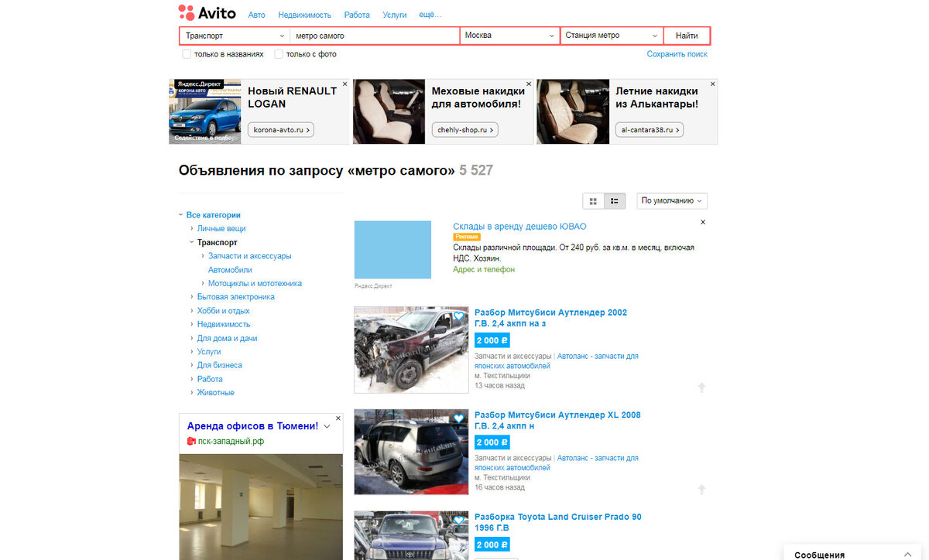929x560 pixels.
Task: Open Land Cruiser Prado listing thumbnail
Action: pyautogui.click(x=411, y=535)
